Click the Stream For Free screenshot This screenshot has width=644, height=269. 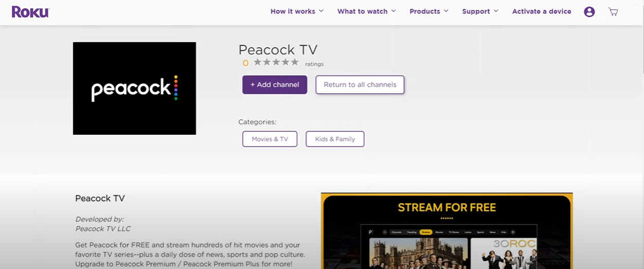pos(446,231)
